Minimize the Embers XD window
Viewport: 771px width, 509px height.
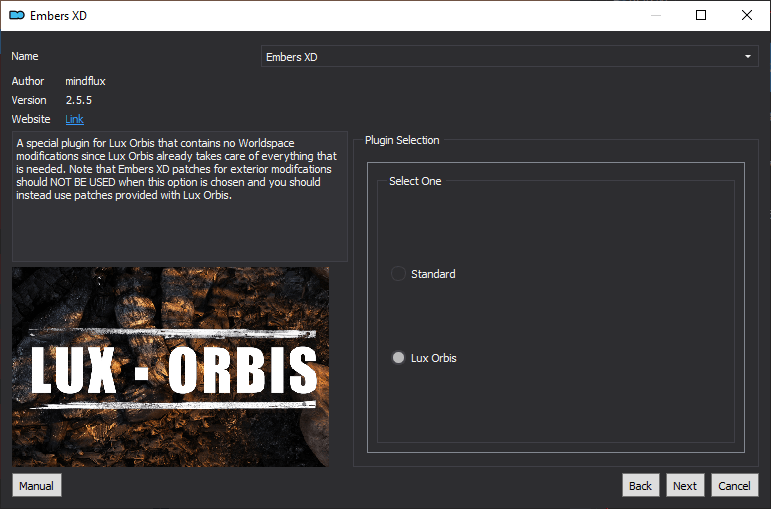point(655,15)
